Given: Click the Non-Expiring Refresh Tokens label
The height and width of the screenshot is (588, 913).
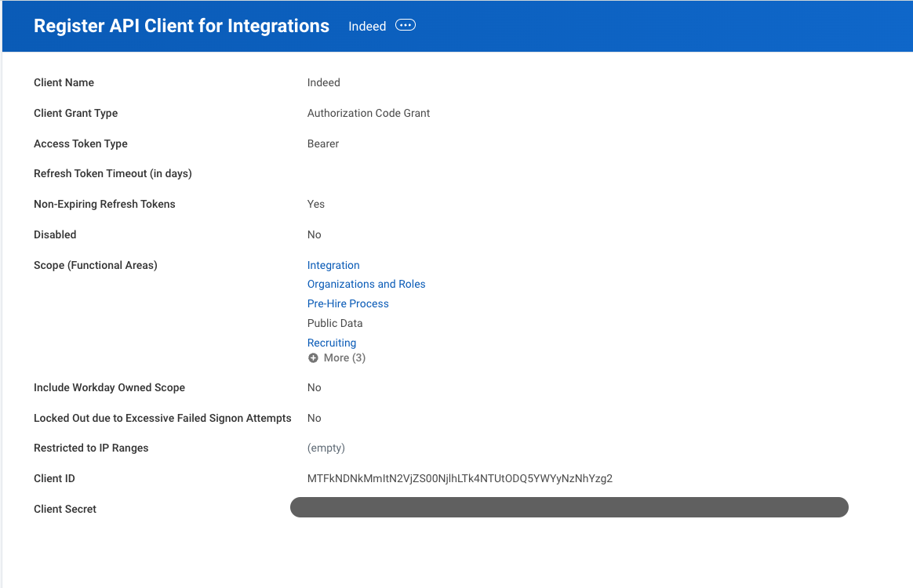Looking at the screenshot, I should tap(104, 205).
